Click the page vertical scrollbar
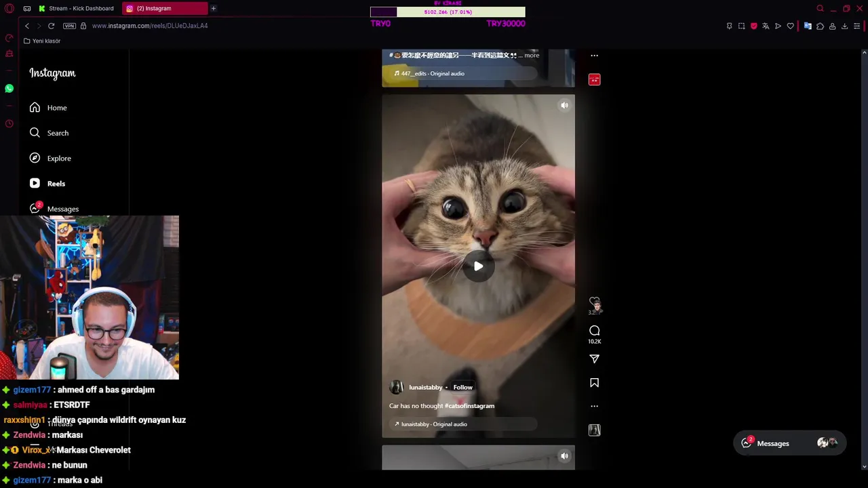The image size is (868, 488). click(x=864, y=258)
